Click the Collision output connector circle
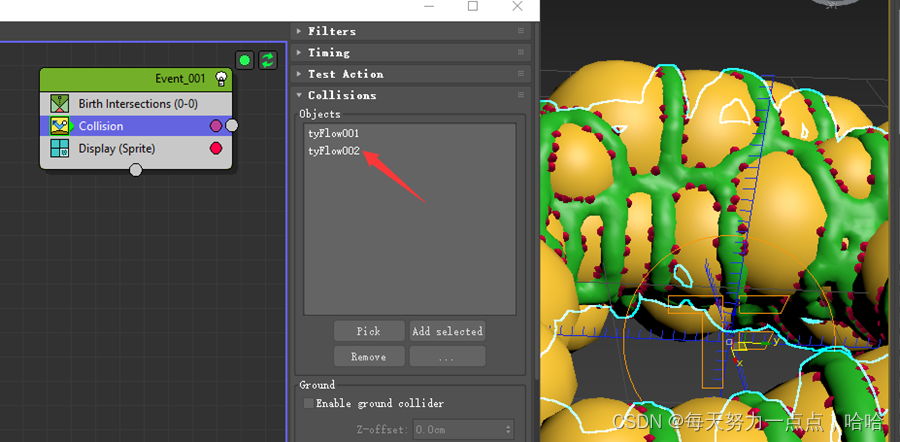Screen dimensions: 900x442 [231, 126]
